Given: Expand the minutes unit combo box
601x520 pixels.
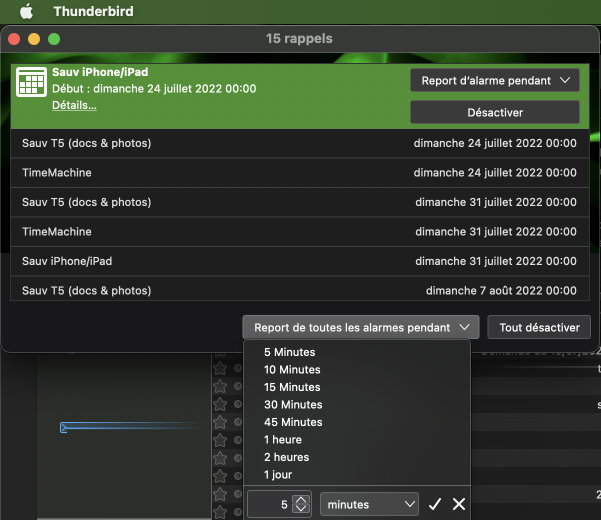Looking at the screenshot, I should [x=368, y=505].
